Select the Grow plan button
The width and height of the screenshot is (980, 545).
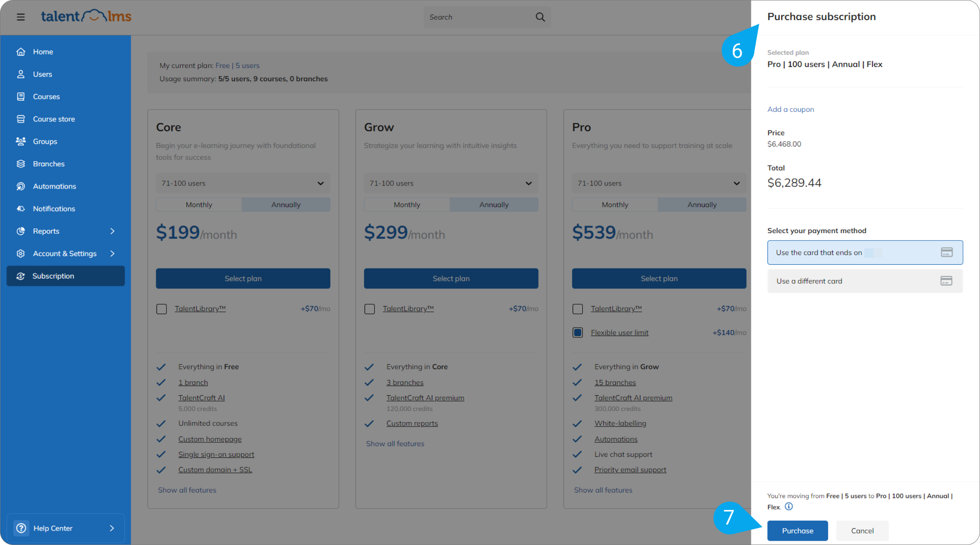(451, 278)
